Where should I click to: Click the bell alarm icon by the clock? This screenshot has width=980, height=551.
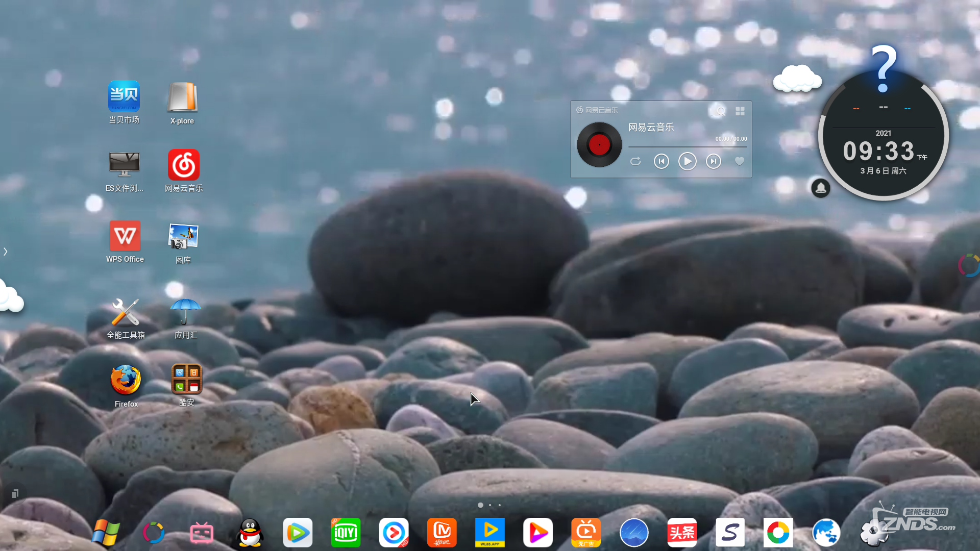click(x=821, y=188)
